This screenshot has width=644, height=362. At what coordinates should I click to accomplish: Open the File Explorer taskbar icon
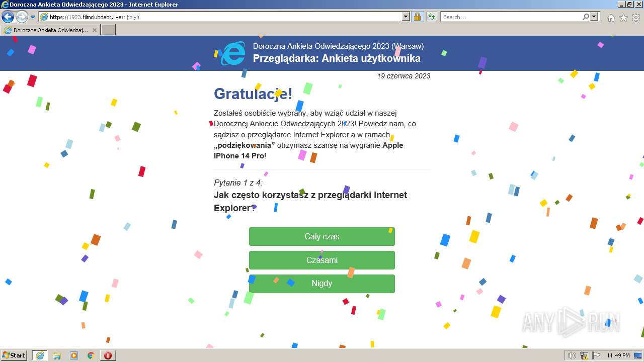tap(57, 355)
